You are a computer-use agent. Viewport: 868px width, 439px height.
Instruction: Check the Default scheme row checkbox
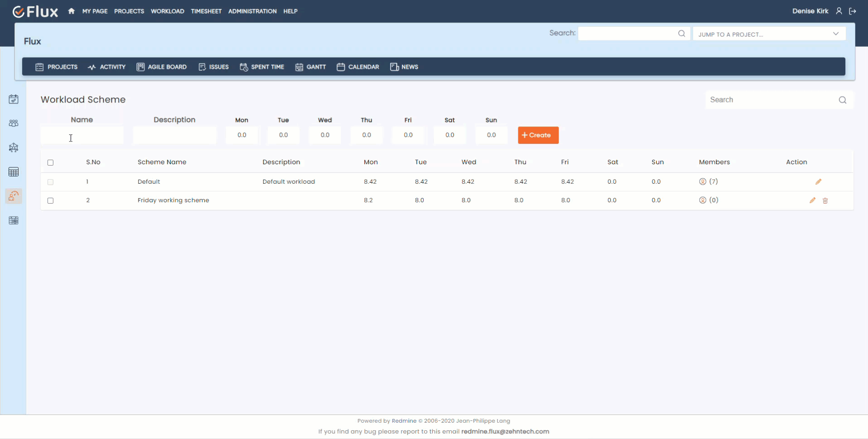(x=50, y=182)
